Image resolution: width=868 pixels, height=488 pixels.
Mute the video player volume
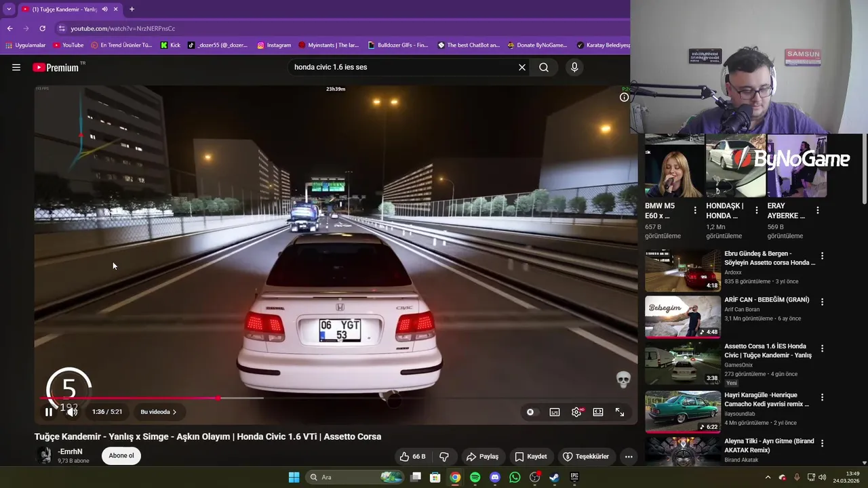click(x=72, y=411)
